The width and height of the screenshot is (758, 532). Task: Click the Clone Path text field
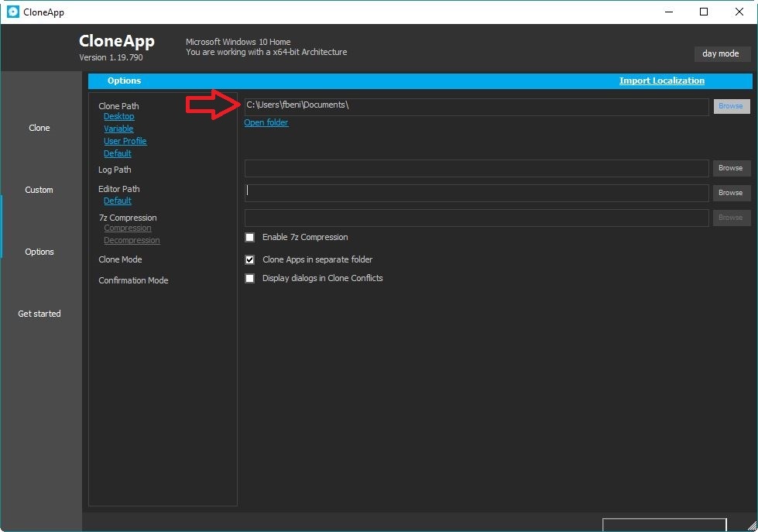coord(476,106)
